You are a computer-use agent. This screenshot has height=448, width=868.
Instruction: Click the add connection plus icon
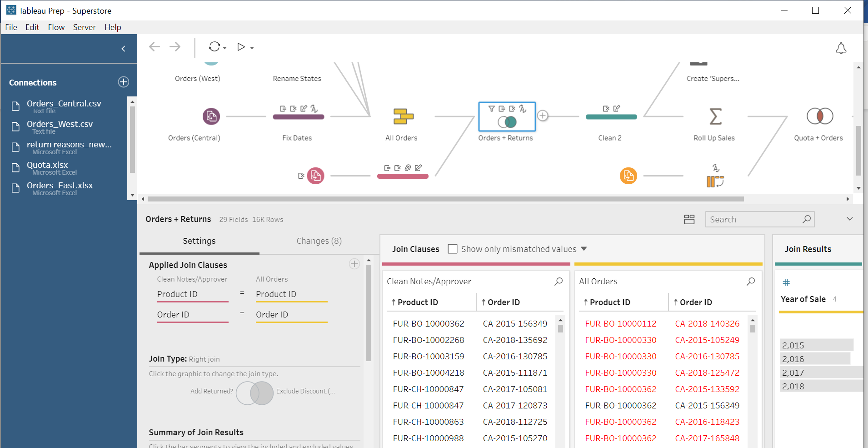pyautogui.click(x=124, y=82)
